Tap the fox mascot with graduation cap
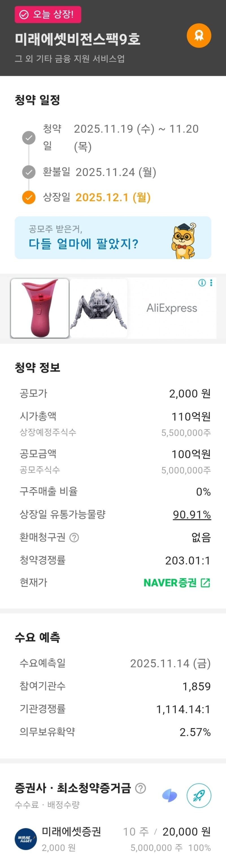Image resolution: width=226 pixels, height=868 pixels. pyautogui.click(x=184, y=241)
